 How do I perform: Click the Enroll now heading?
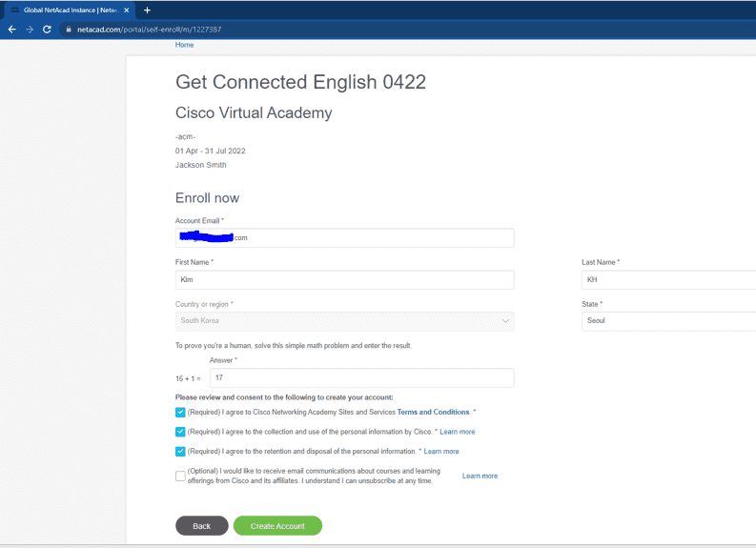pyautogui.click(x=207, y=198)
